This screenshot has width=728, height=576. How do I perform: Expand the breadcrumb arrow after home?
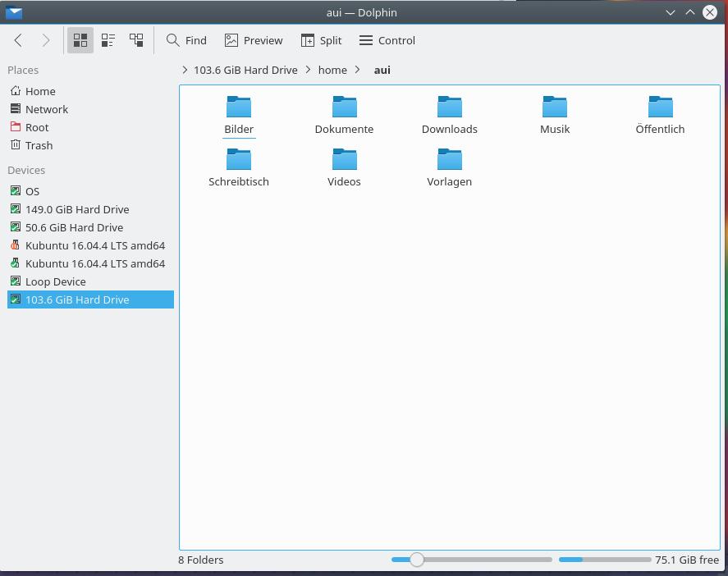click(358, 70)
